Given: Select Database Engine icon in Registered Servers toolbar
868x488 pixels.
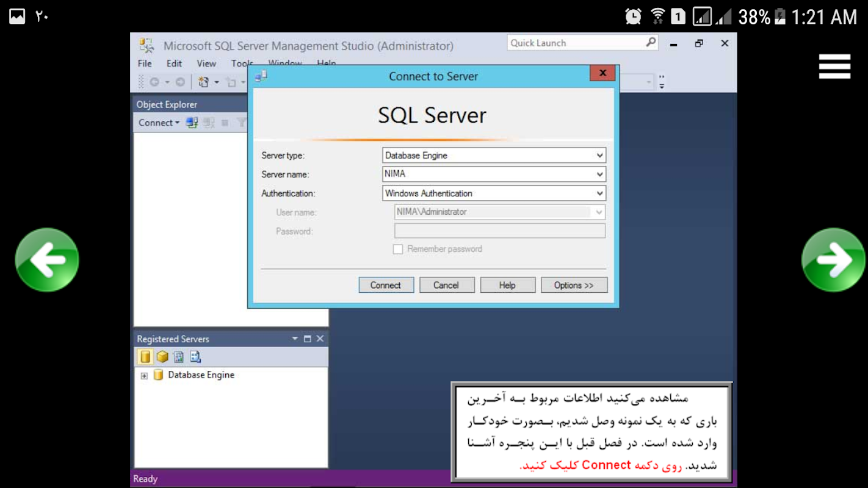Looking at the screenshot, I should coord(145,357).
